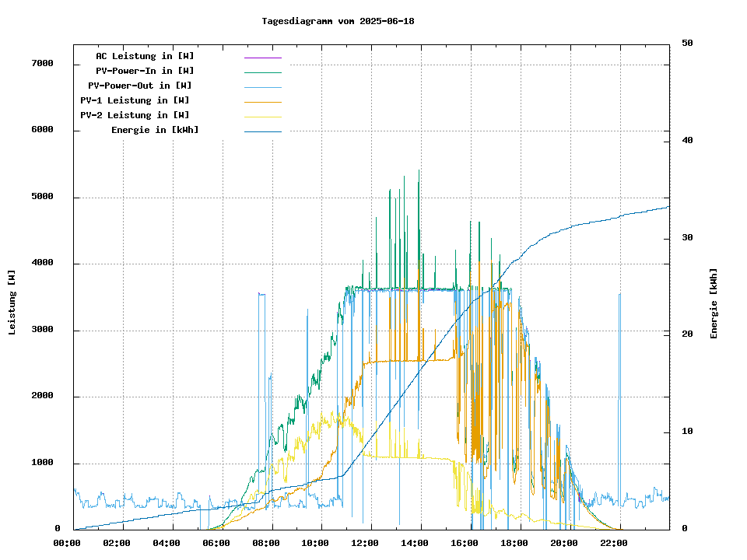Select the 12:00 tick on time axis
The height and width of the screenshot is (560, 747).
(x=365, y=543)
